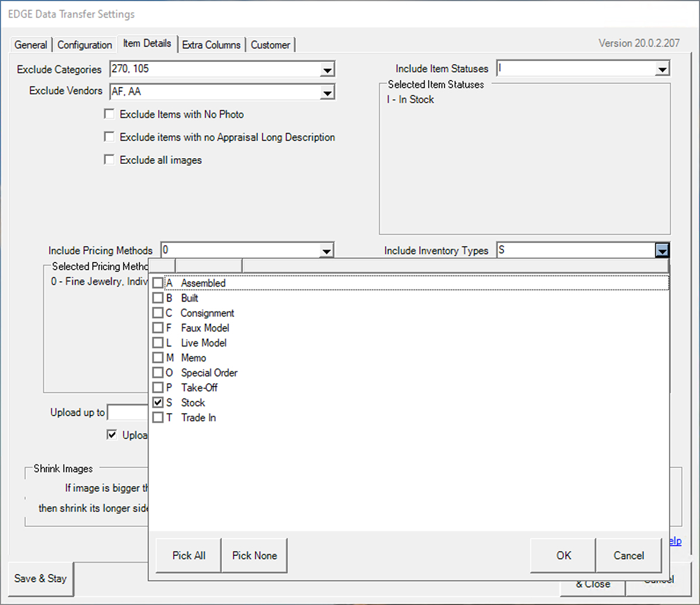
Task: Uncheck the Stock inventory type
Action: [157, 403]
